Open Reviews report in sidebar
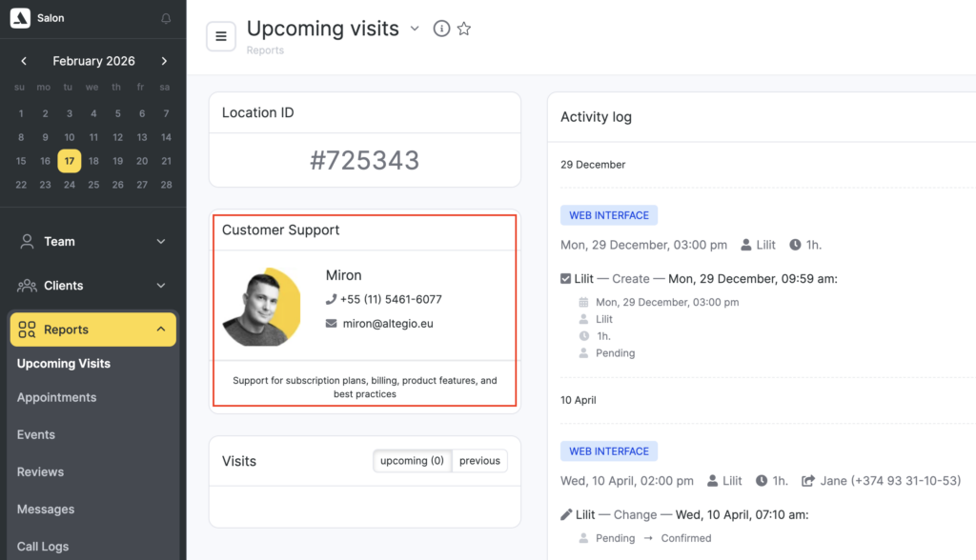This screenshot has width=976, height=560. 40,471
